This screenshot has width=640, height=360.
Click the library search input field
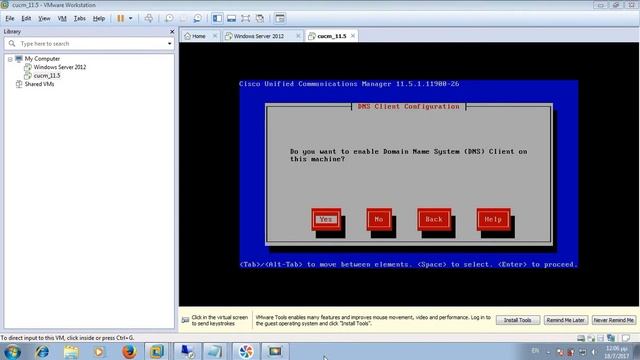pos(90,44)
